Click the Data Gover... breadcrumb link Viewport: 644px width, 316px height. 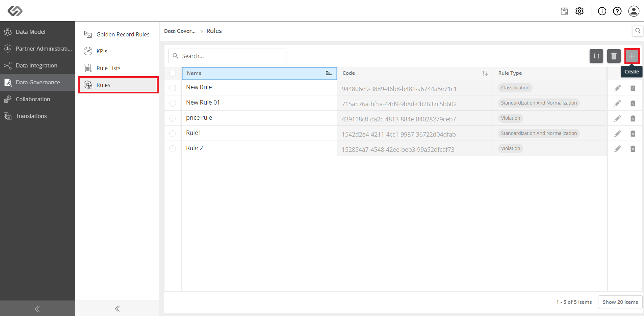click(x=180, y=31)
